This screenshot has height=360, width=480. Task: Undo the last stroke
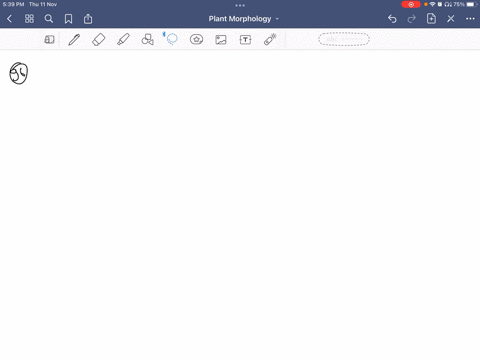(x=392, y=19)
